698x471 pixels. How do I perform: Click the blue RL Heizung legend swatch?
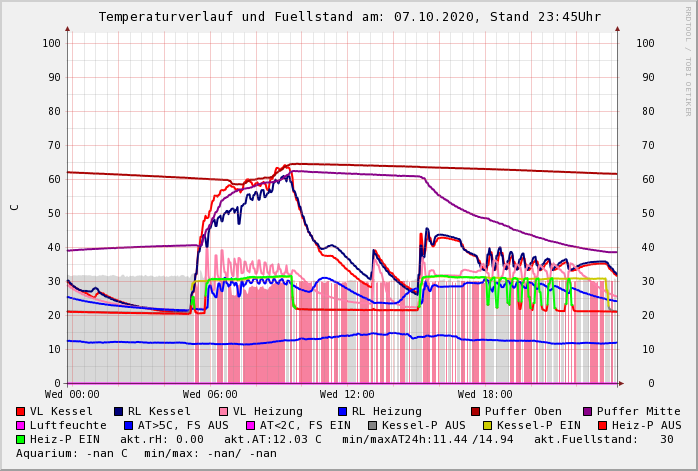(x=342, y=412)
